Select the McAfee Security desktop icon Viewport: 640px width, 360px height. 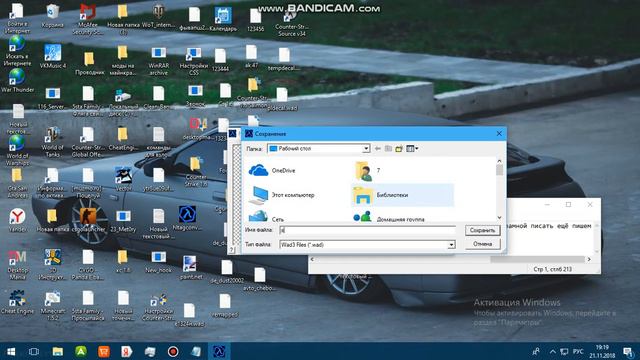(87, 20)
